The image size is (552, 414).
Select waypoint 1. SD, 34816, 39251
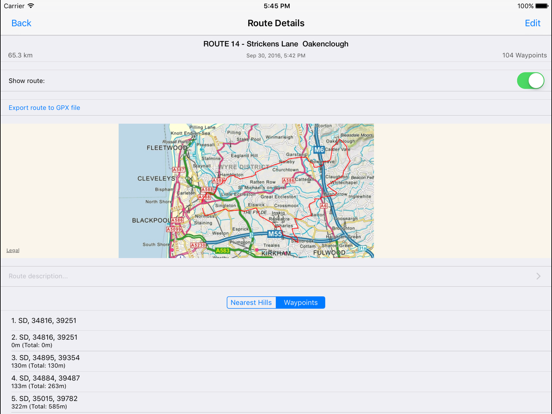276,321
